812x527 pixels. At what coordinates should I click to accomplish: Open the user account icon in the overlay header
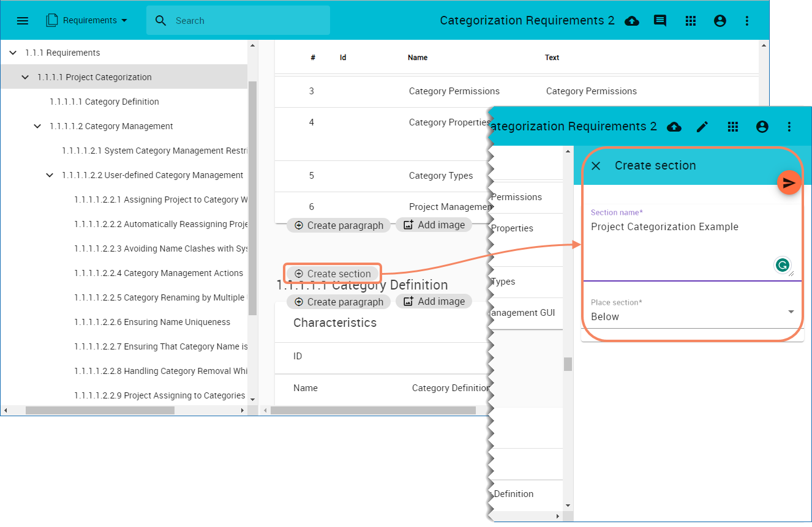click(762, 127)
